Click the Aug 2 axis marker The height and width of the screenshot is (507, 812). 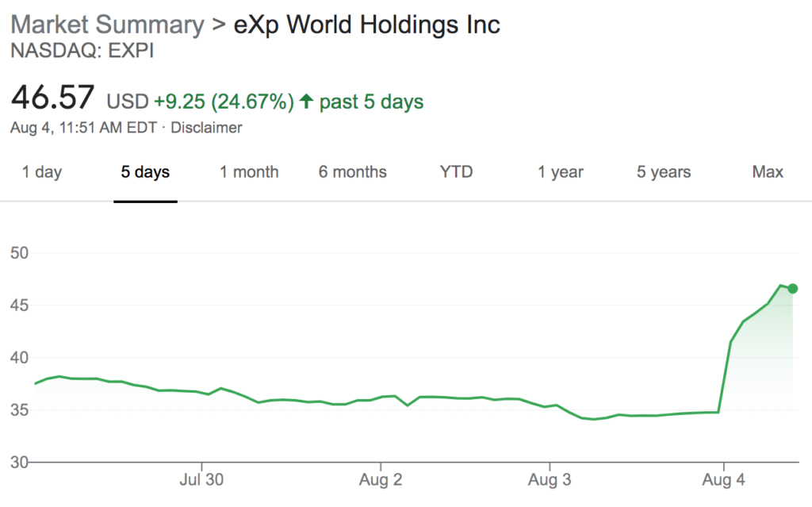pyautogui.click(x=381, y=479)
